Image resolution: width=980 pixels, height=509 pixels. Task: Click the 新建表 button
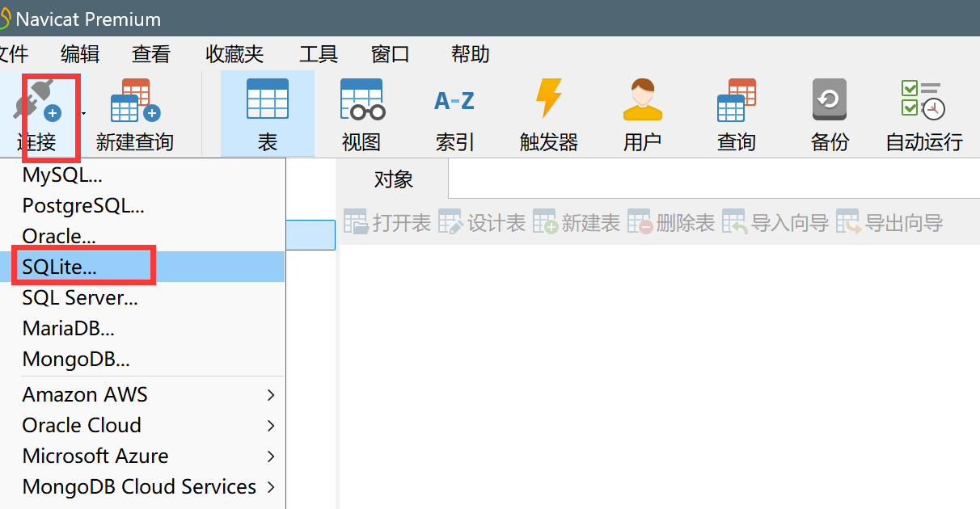(x=577, y=222)
